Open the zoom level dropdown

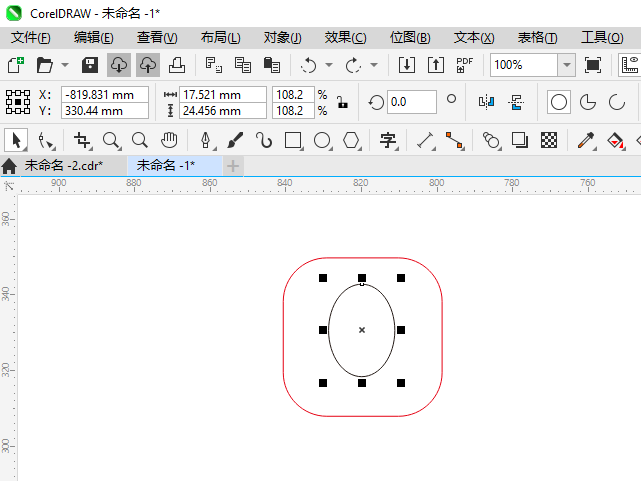(566, 65)
